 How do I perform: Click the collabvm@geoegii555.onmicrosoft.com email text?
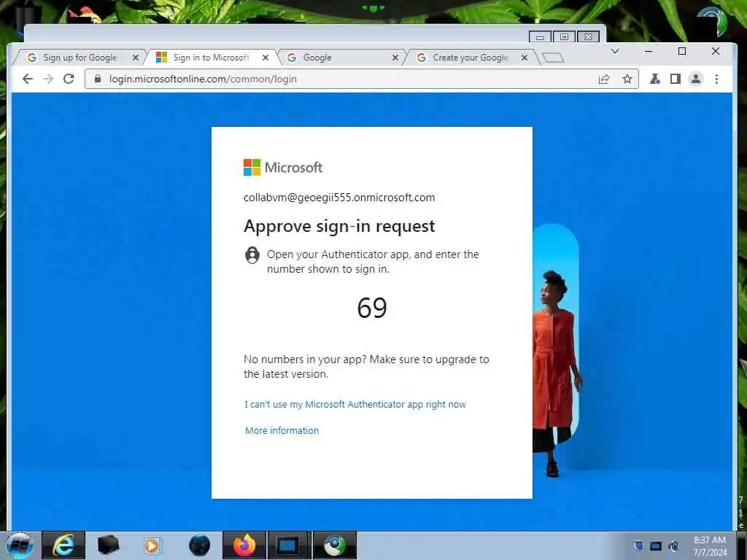click(339, 198)
